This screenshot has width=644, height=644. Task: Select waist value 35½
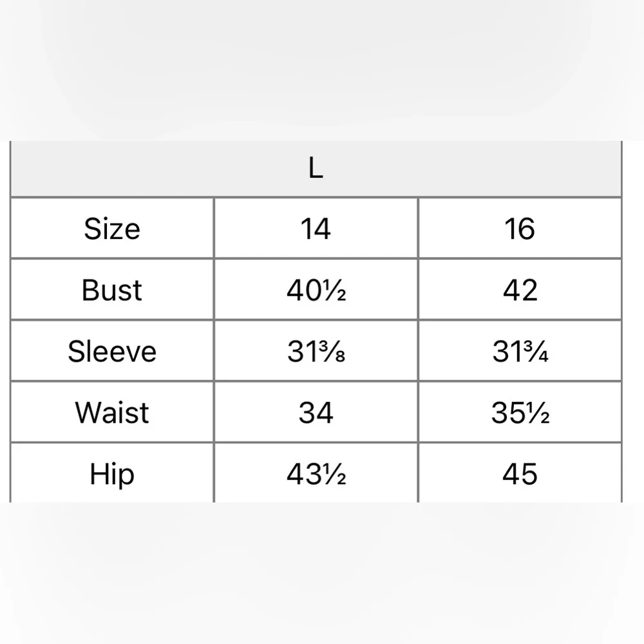coord(520,412)
